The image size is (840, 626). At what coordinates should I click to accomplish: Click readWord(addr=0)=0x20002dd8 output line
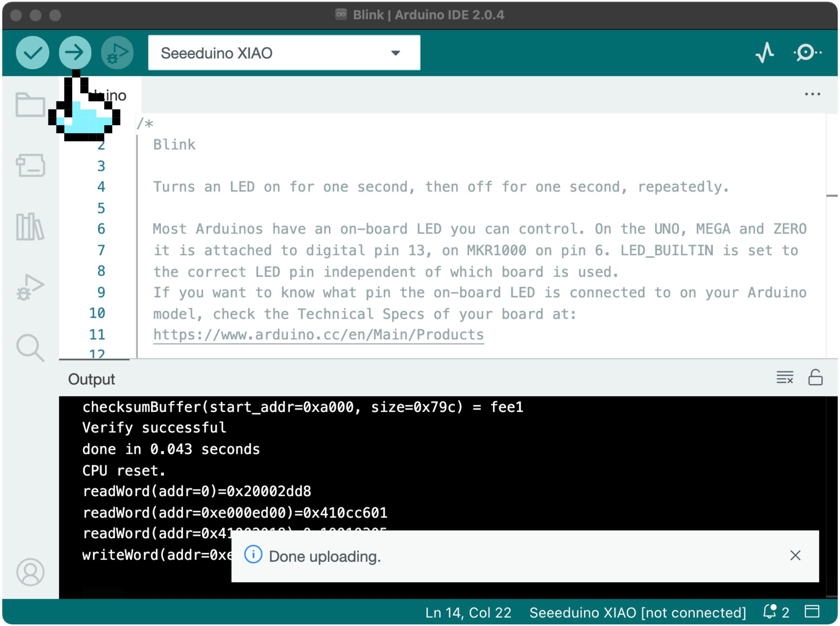point(197,491)
